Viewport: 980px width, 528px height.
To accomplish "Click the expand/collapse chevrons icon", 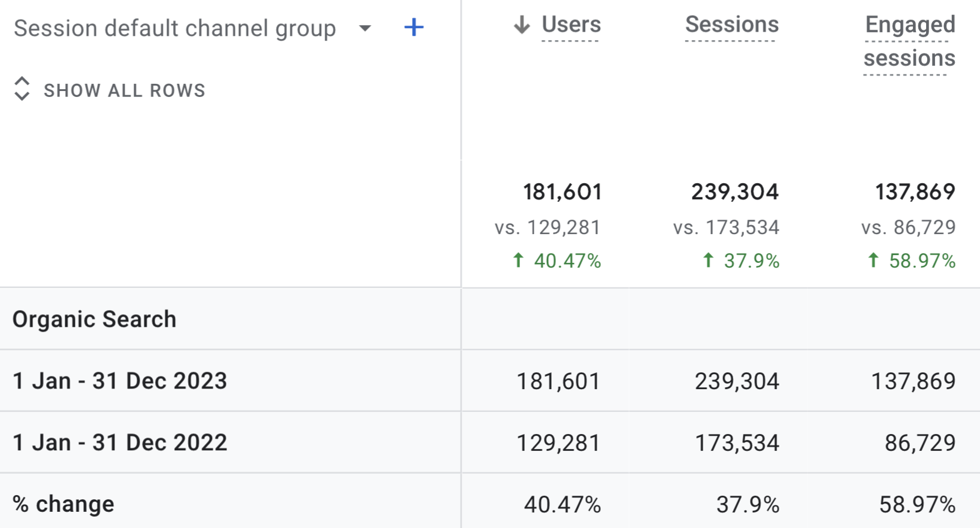I will (x=22, y=89).
